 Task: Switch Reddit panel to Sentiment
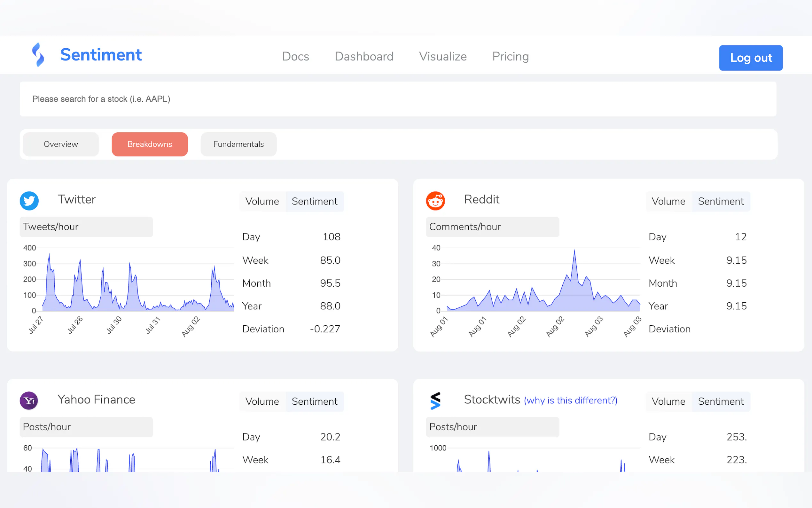[x=721, y=201]
